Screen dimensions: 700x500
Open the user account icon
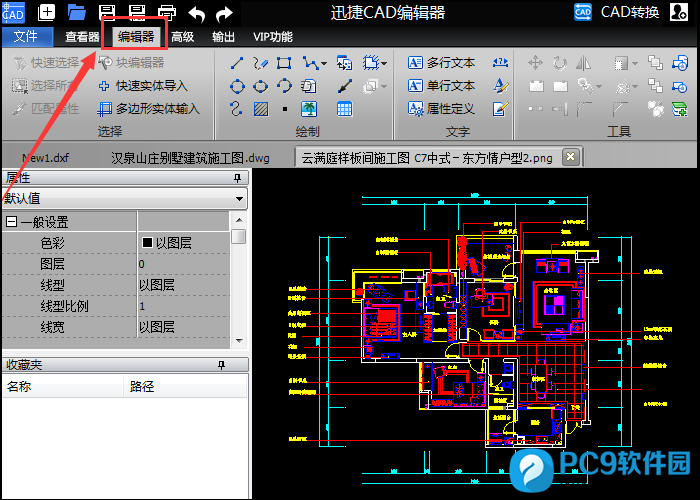(x=679, y=12)
